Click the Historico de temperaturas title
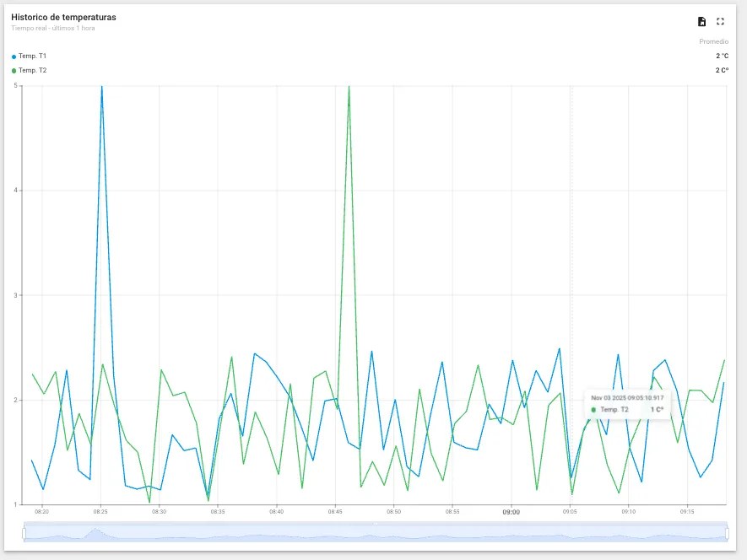The width and height of the screenshot is (747, 560). pos(63,17)
